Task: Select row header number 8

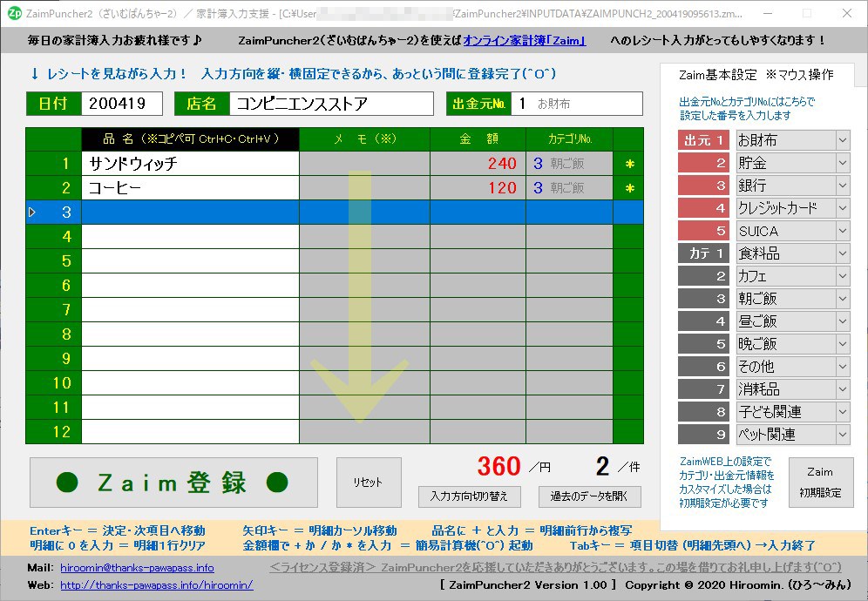Action: [x=54, y=334]
